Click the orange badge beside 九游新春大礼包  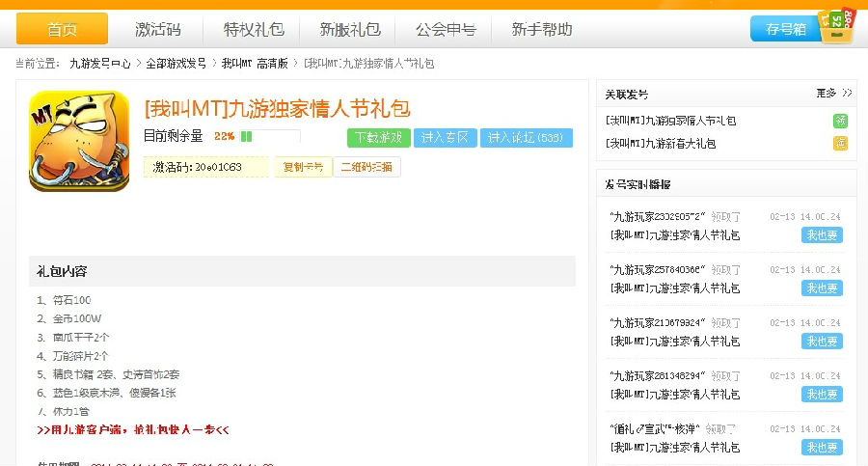point(840,144)
